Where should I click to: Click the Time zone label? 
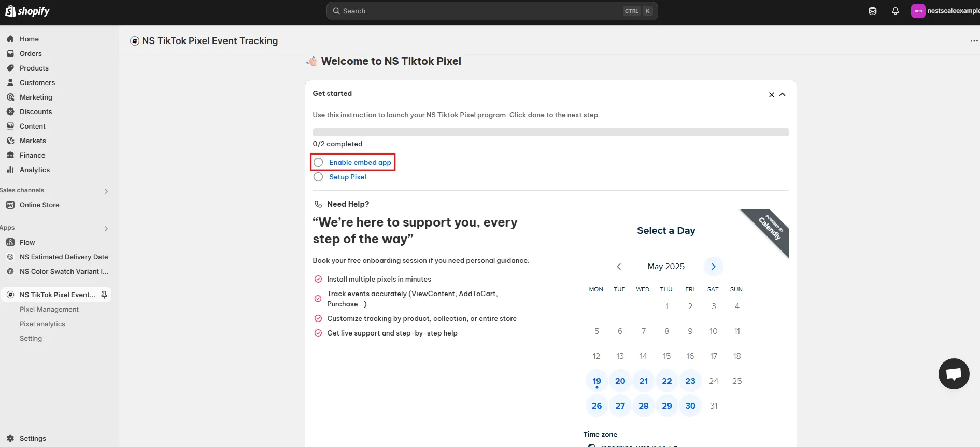pos(600,434)
